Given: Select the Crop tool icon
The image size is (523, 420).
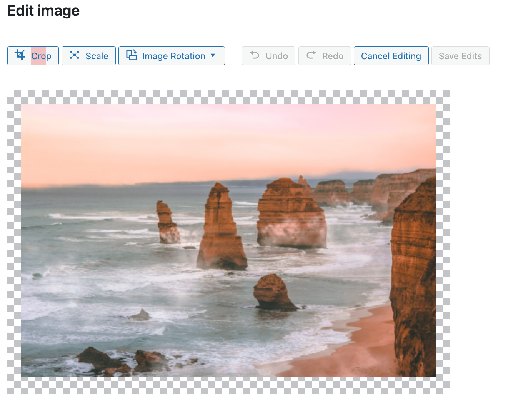Looking at the screenshot, I should point(20,55).
